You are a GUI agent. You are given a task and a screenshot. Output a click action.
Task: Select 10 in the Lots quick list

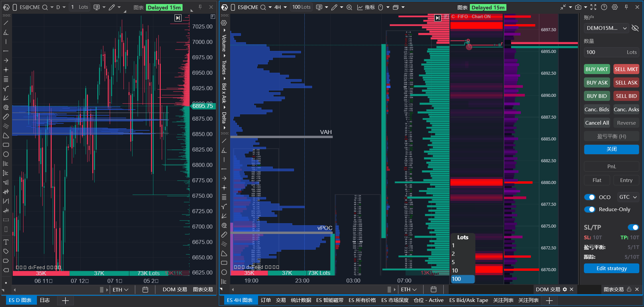point(462,270)
